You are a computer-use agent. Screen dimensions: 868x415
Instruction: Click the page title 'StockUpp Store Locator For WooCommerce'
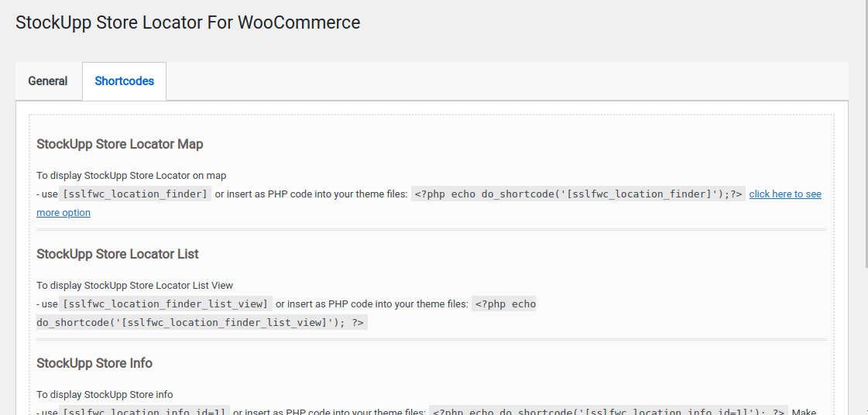[x=188, y=22]
